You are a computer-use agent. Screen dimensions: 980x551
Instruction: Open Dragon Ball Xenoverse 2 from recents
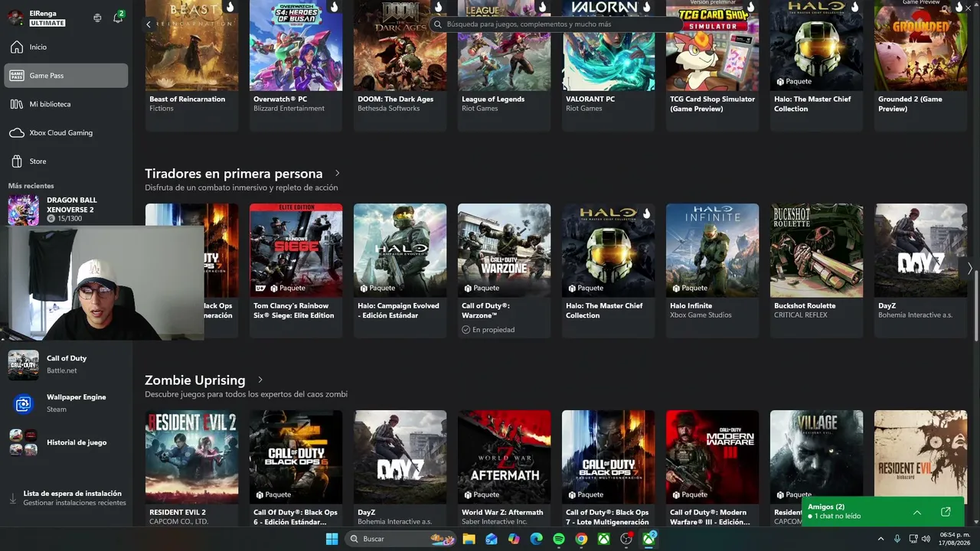(x=66, y=209)
